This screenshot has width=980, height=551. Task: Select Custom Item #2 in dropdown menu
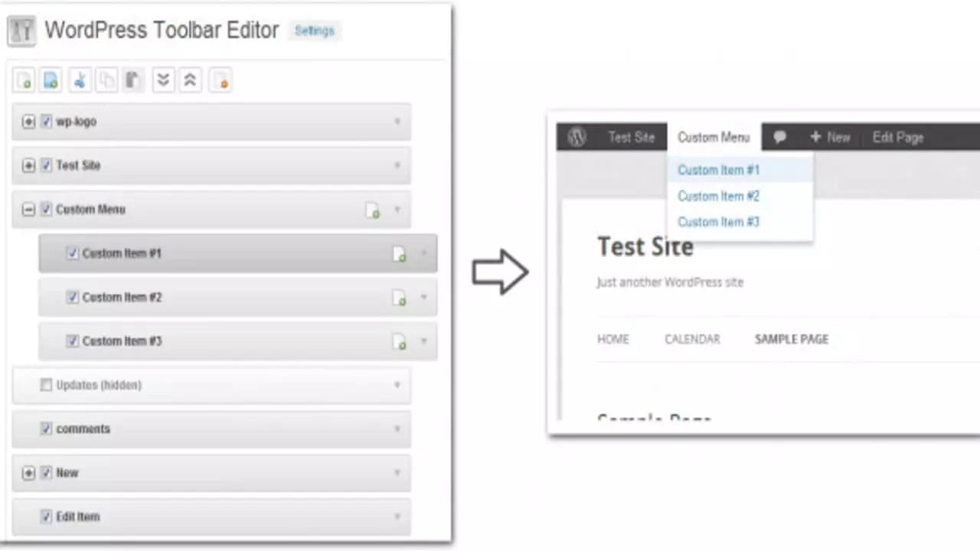click(x=719, y=196)
